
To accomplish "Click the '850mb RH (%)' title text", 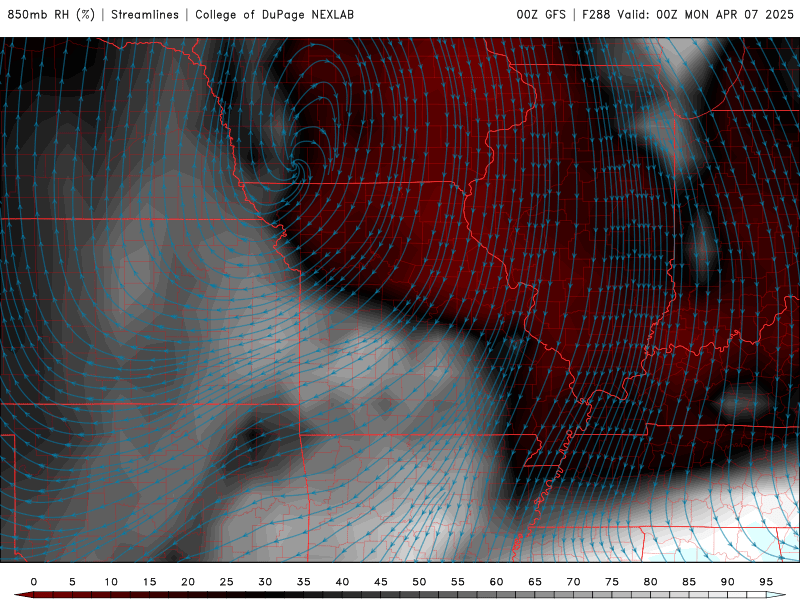I will click(x=51, y=14).
